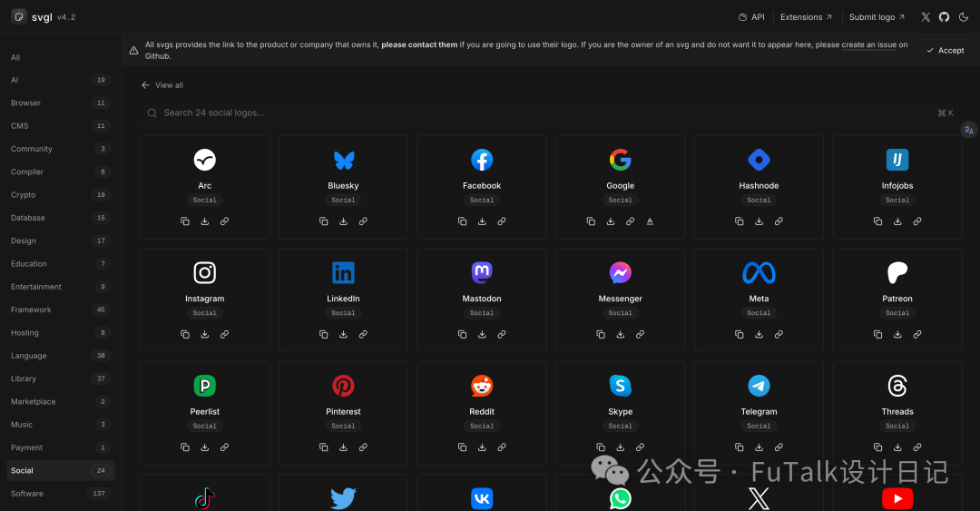Select the active Social category

61,470
